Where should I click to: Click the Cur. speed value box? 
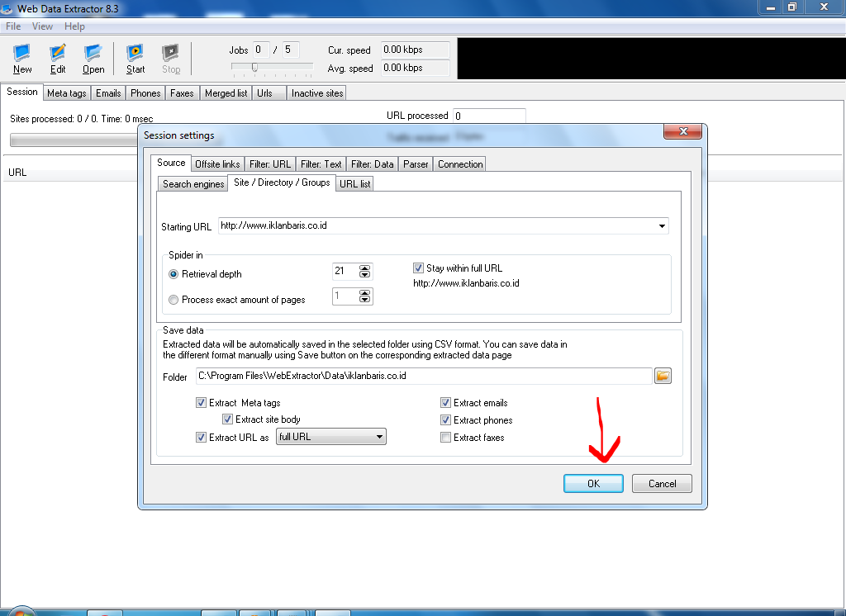click(415, 50)
